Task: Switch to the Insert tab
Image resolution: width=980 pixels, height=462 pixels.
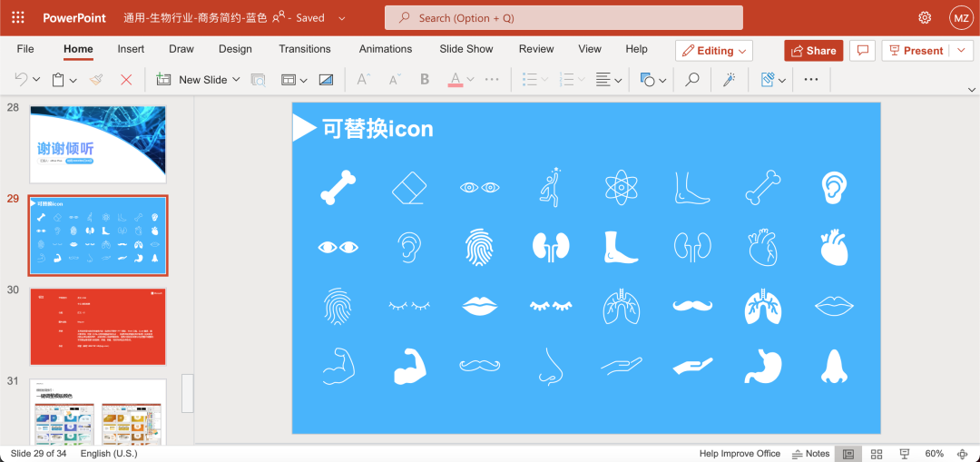Action: (x=131, y=49)
